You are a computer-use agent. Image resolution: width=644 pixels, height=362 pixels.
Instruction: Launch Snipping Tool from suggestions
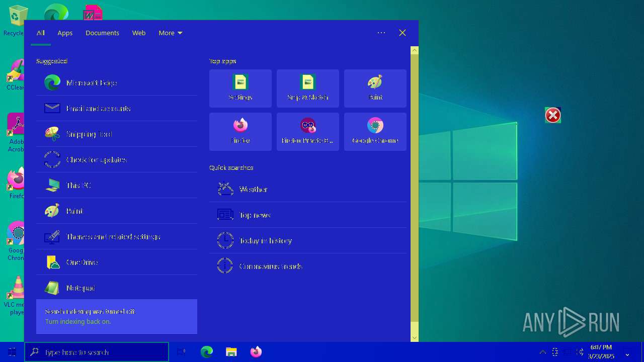(117, 134)
